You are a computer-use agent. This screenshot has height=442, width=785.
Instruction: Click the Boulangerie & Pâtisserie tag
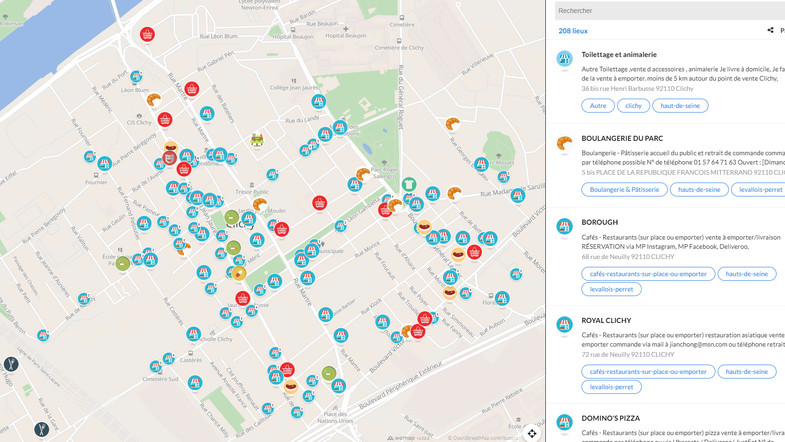[x=624, y=190]
